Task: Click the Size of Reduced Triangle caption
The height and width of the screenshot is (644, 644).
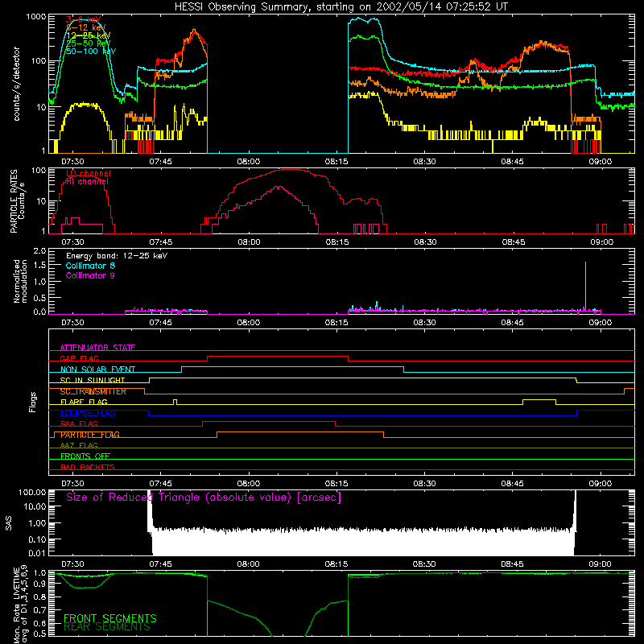Action: tap(204, 497)
